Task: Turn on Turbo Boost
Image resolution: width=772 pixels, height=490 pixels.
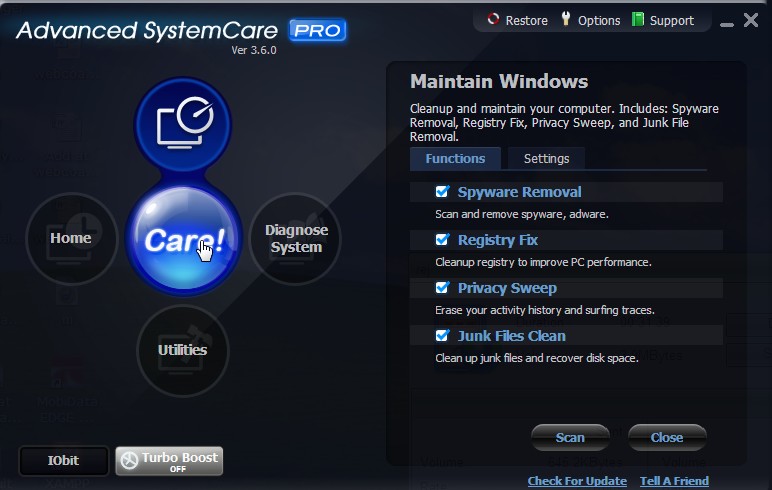Action: (169, 461)
